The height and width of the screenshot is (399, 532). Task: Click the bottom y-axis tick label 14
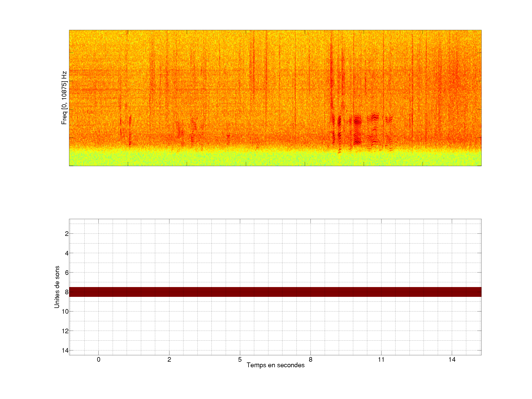coord(65,350)
